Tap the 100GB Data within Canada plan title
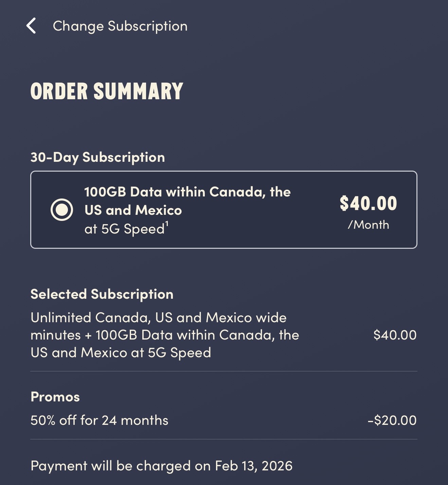Image resolution: width=448 pixels, height=485 pixels. click(187, 192)
